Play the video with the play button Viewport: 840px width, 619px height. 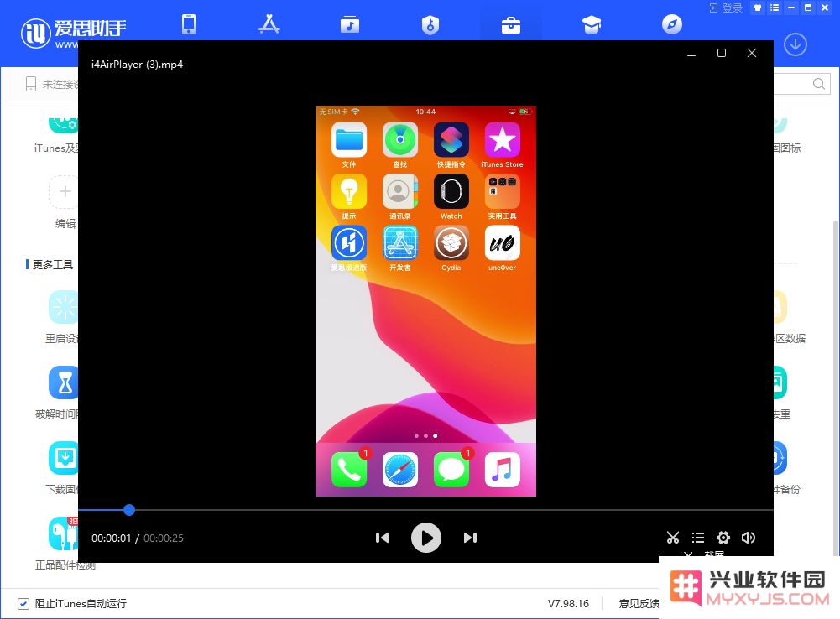(426, 538)
